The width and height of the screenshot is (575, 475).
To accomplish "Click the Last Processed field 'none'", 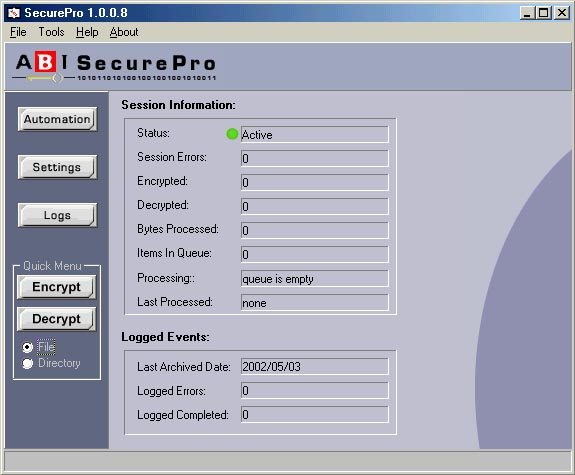I will 315,303.
